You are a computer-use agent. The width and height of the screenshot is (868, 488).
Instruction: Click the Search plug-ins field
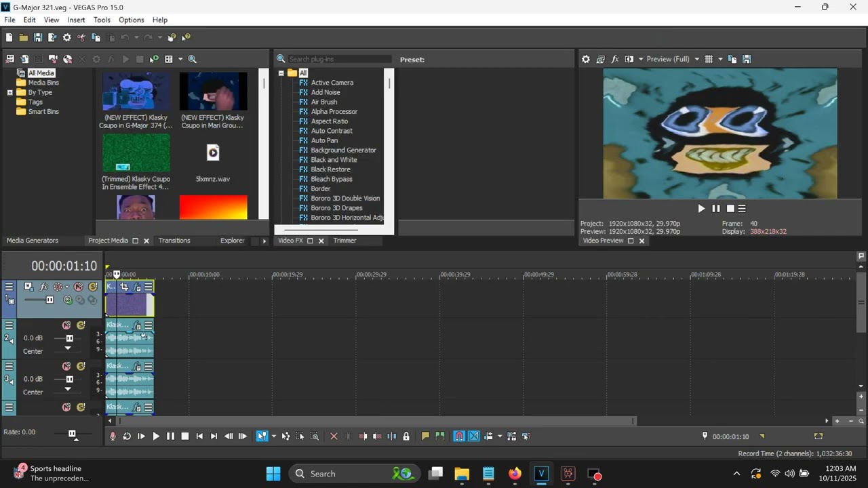[340, 59]
